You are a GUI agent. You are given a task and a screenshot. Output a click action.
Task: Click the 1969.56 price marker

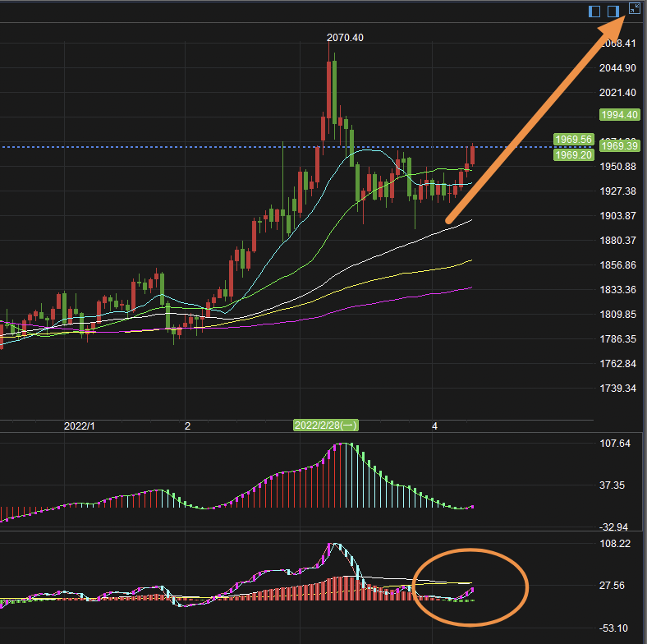point(574,140)
